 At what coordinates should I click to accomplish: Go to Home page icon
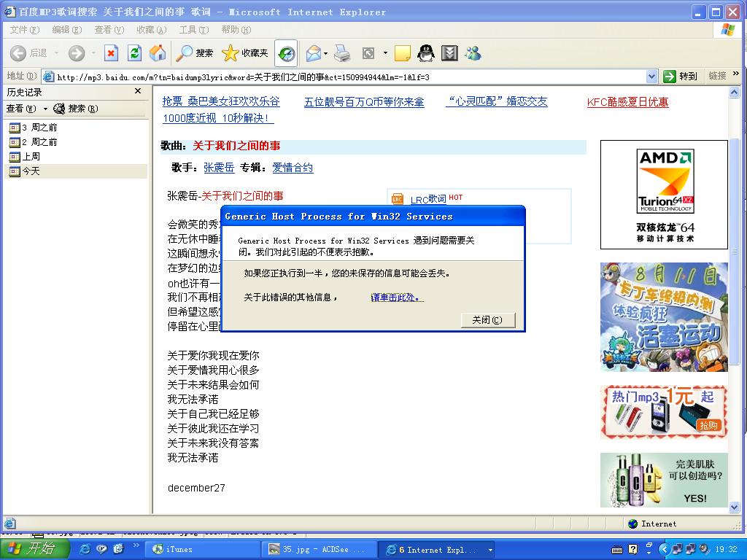158,52
